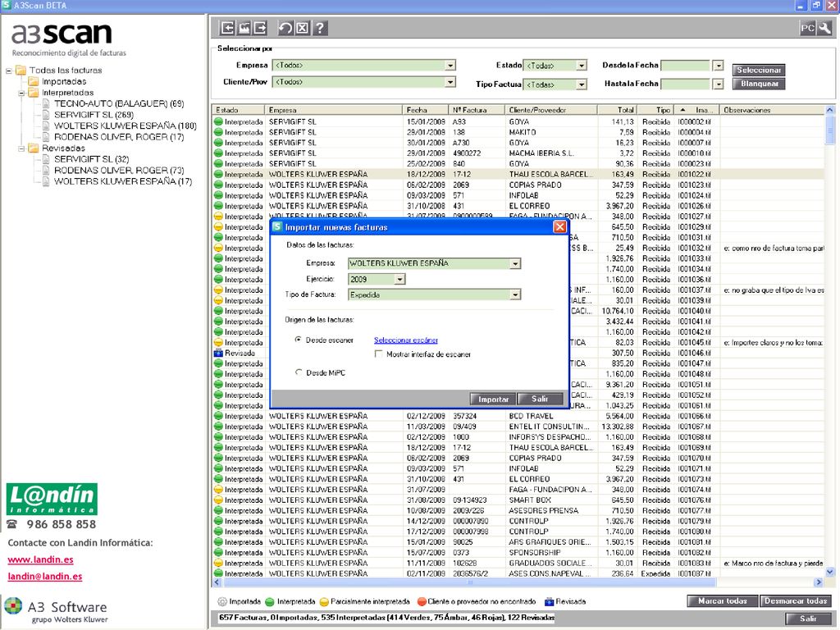Select the Desde MiPC radio option
Screen dimensions: 840x630
299,372
